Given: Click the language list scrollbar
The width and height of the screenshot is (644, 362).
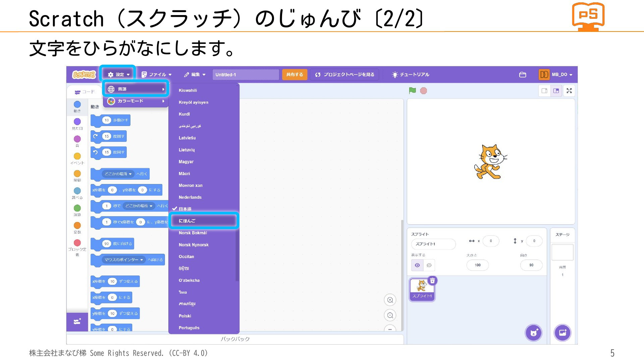Looking at the screenshot, I should click(237, 255).
